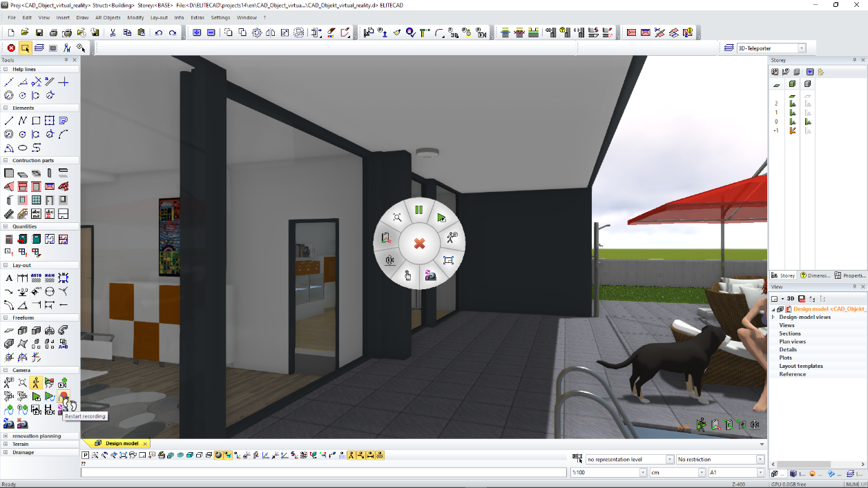
Task: Collapse the Help lines tool section
Action: (x=6, y=69)
